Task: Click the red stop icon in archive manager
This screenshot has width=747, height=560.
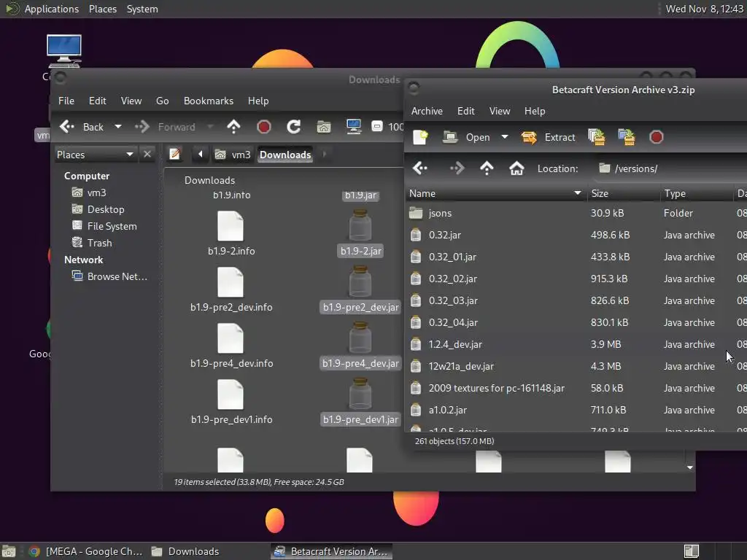Action: pyautogui.click(x=656, y=137)
